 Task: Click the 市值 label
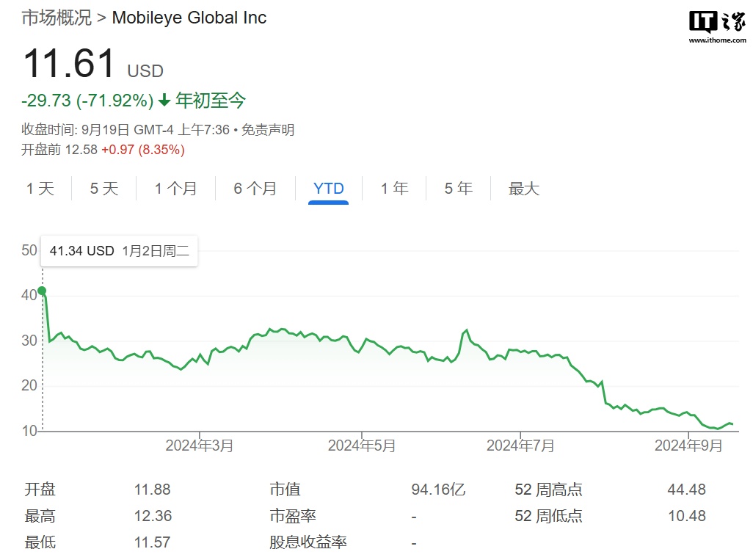coord(285,490)
